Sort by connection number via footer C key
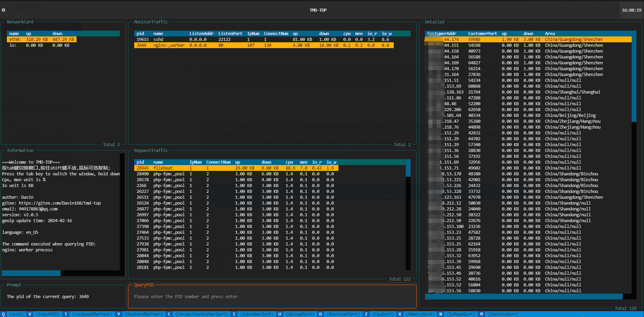 (x=197, y=314)
